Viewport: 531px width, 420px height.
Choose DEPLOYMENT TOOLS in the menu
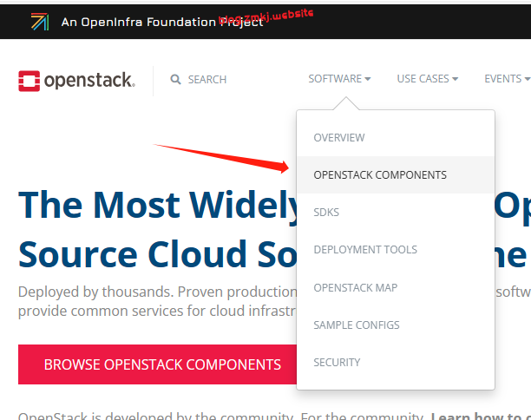pos(396,250)
